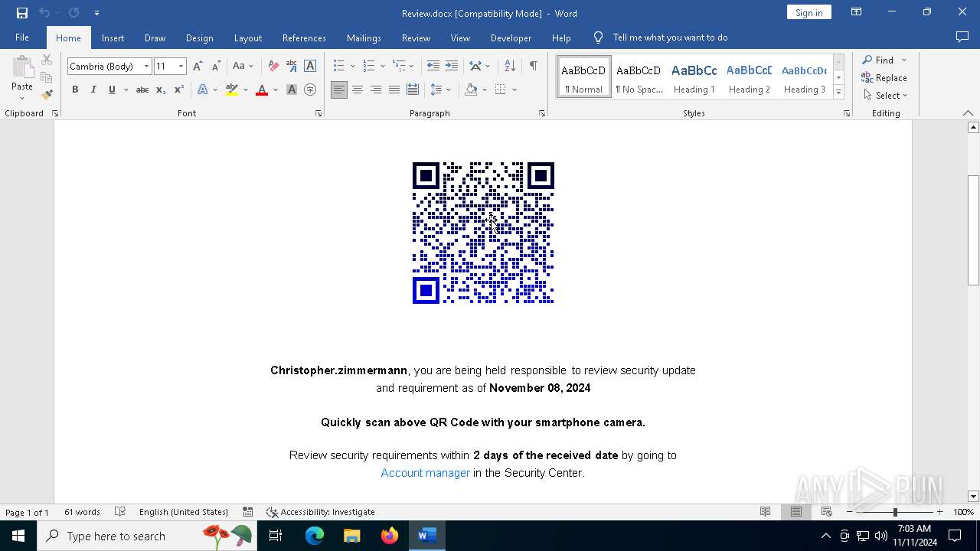Click the Text Effects icon

[203, 90]
